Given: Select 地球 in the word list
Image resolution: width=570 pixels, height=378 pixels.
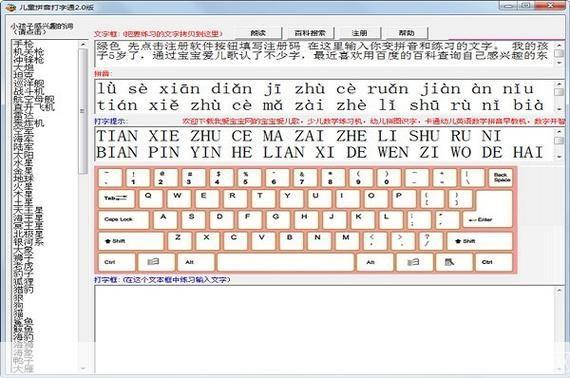Looking at the screenshot, I should 24,178.
